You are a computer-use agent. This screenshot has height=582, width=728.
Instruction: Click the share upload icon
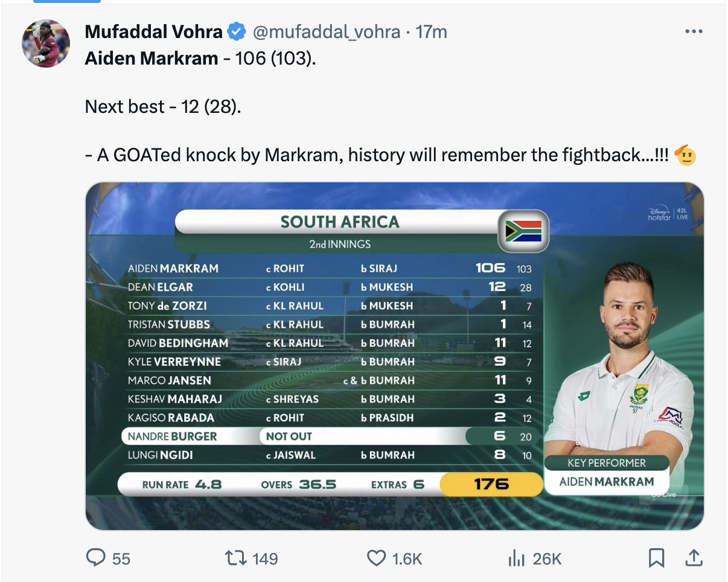(x=694, y=558)
